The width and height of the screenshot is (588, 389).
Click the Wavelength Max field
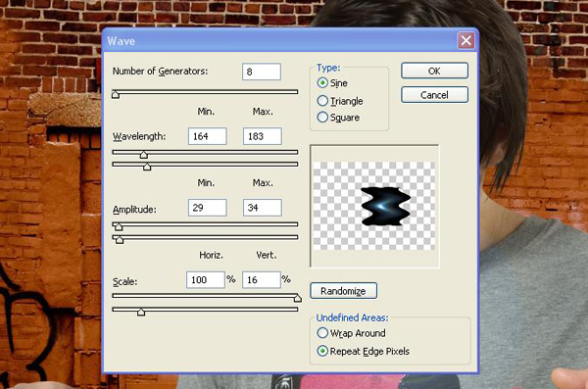coord(262,136)
